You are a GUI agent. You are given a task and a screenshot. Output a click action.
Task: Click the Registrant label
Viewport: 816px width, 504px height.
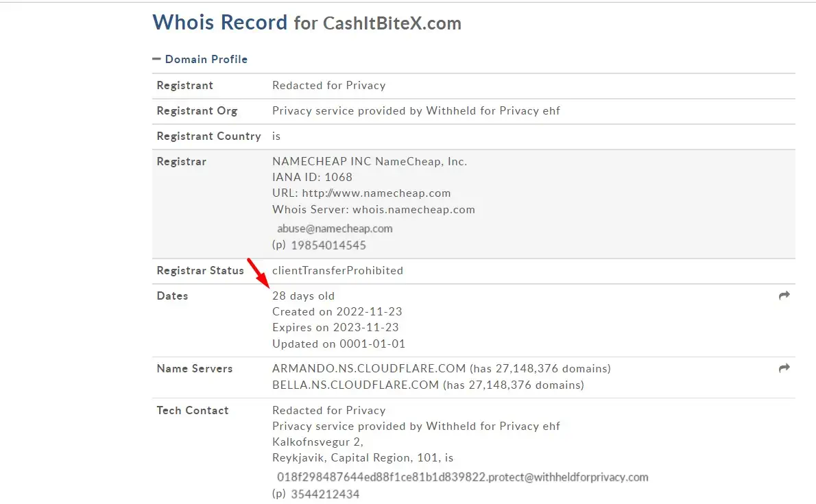tap(184, 86)
